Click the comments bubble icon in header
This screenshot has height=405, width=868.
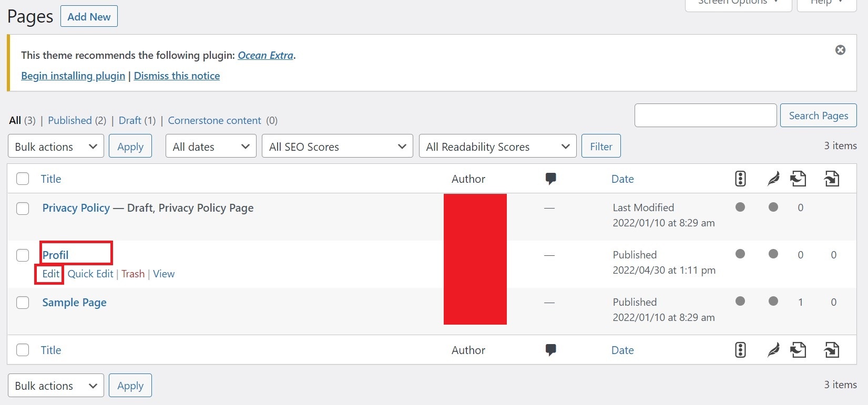tap(550, 179)
